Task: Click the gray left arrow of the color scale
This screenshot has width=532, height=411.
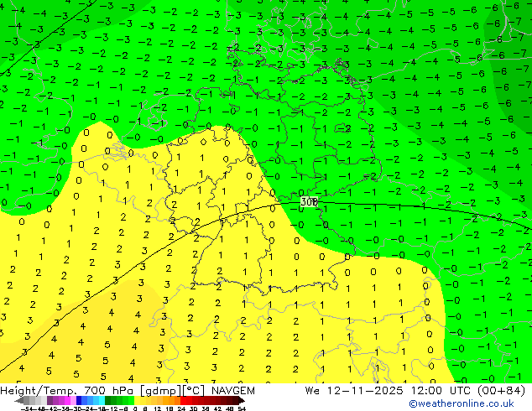Action: 19,400
